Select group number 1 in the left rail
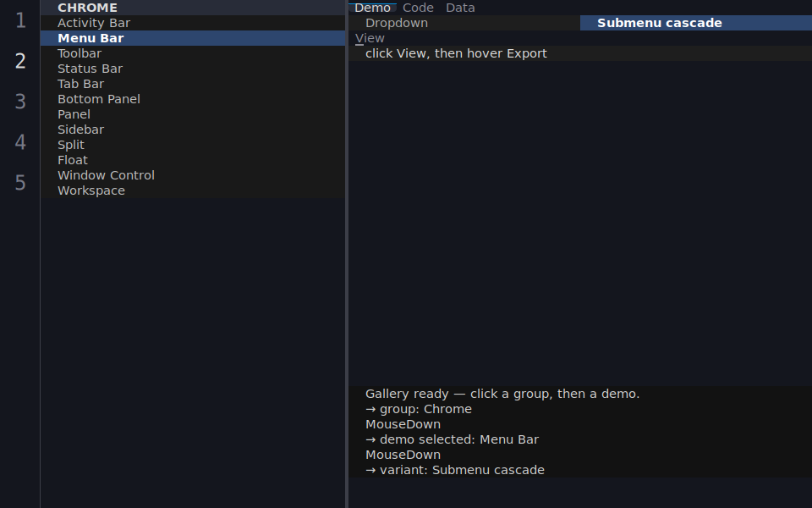Screen dimensions: 812x508 [20, 20]
